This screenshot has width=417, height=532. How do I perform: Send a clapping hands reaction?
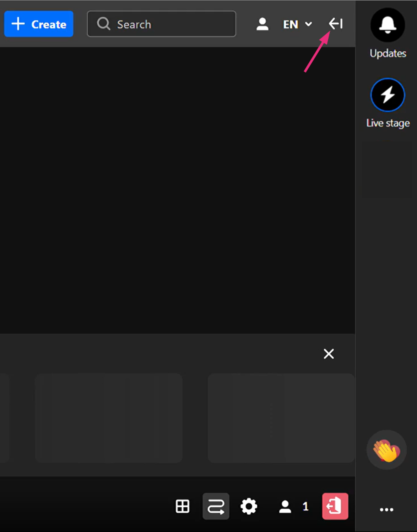386,450
